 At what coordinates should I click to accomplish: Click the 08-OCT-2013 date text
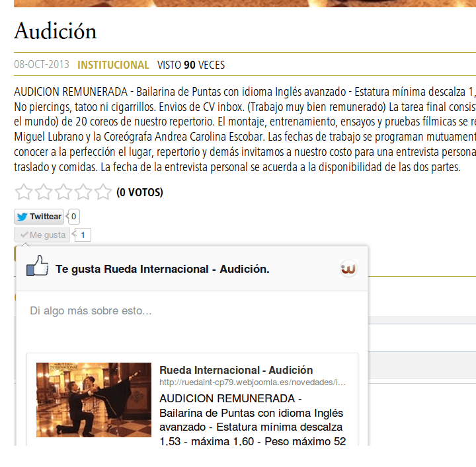click(x=42, y=65)
